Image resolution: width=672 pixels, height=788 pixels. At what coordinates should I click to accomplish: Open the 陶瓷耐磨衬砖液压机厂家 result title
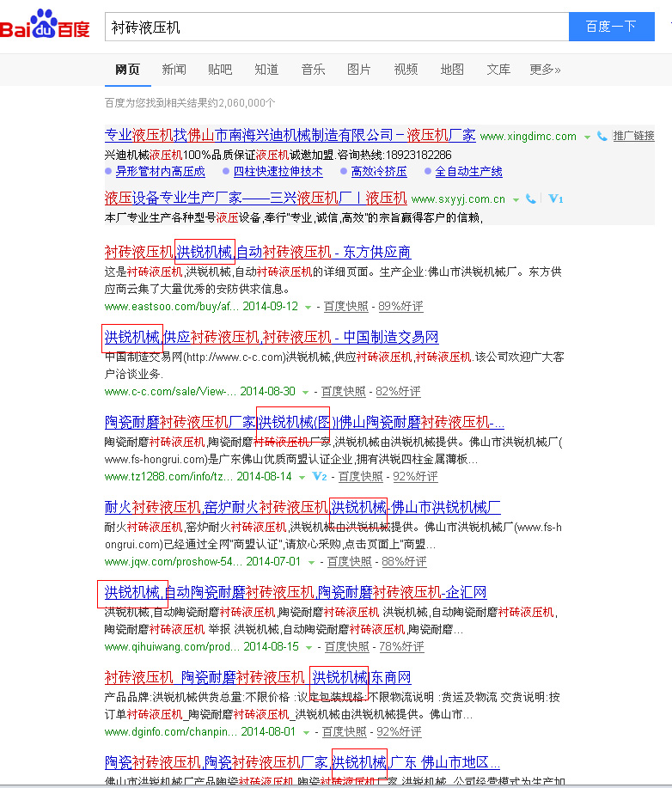pyautogui.click(x=304, y=422)
